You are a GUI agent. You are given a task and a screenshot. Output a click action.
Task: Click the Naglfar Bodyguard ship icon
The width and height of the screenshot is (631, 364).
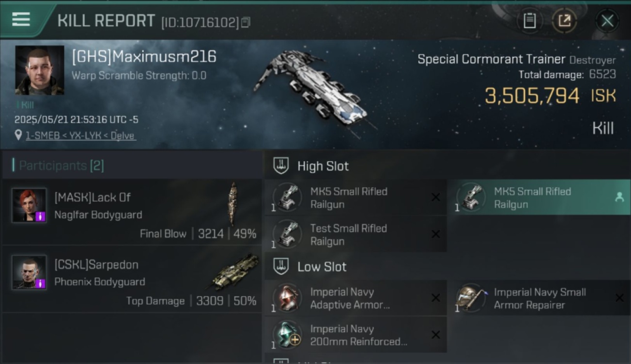[233, 204]
